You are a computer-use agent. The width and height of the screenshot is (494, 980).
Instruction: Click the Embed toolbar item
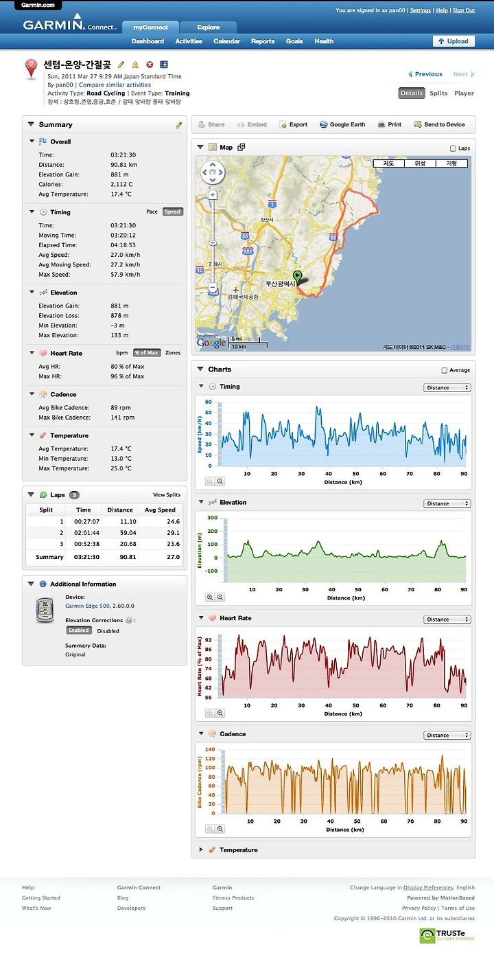click(252, 125)
